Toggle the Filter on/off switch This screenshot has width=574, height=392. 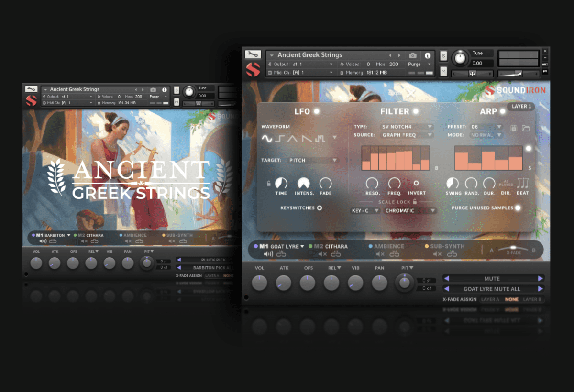(x=416, y=111)
